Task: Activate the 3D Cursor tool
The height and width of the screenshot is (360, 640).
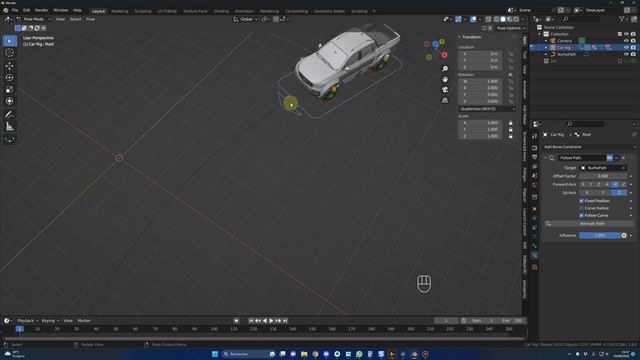Action: click(x=10, y=53)
